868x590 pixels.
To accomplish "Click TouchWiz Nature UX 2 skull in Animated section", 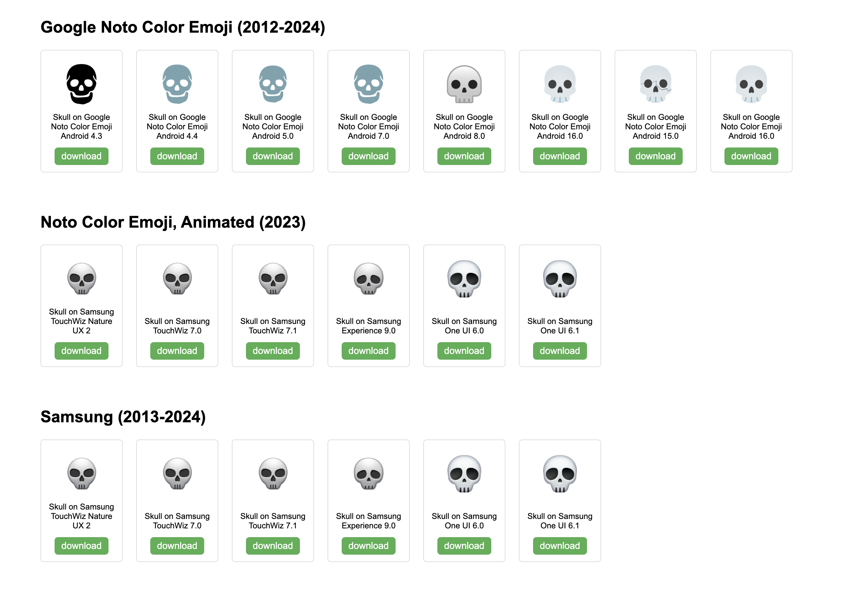I will click(82, 278).
